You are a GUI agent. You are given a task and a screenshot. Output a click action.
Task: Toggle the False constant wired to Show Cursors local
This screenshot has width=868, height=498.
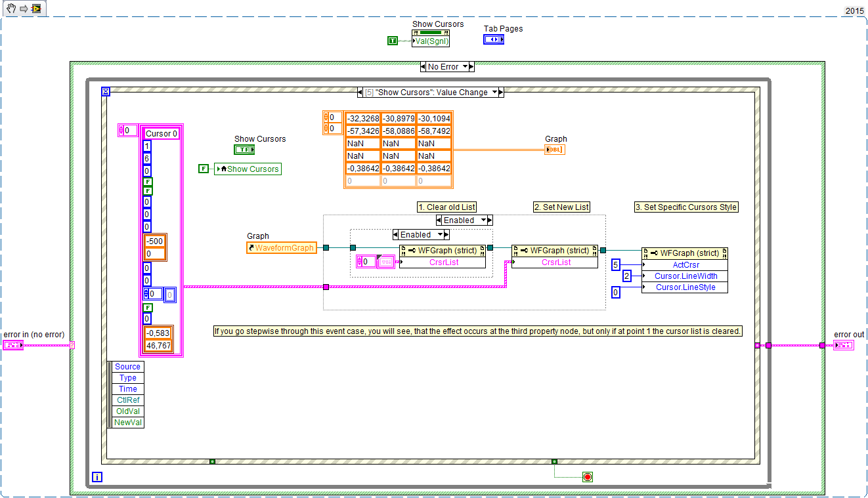204,169
